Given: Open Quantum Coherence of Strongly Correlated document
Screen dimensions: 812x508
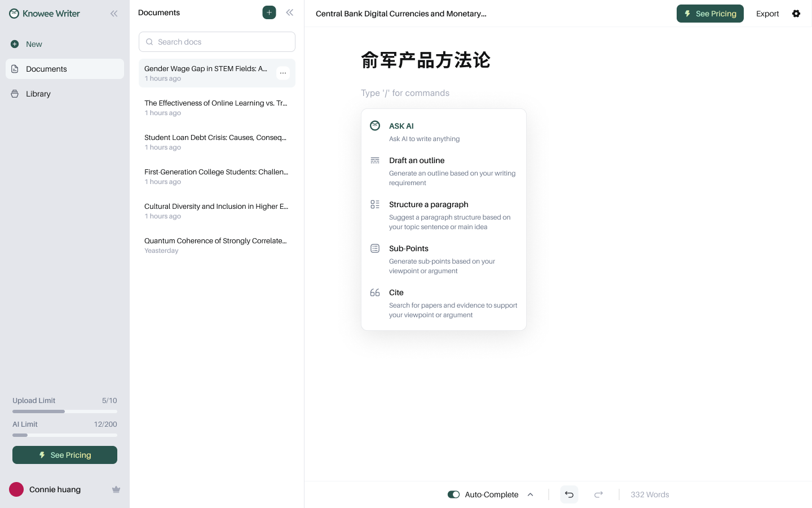Looking at the screenshot, I should point(217,245).
